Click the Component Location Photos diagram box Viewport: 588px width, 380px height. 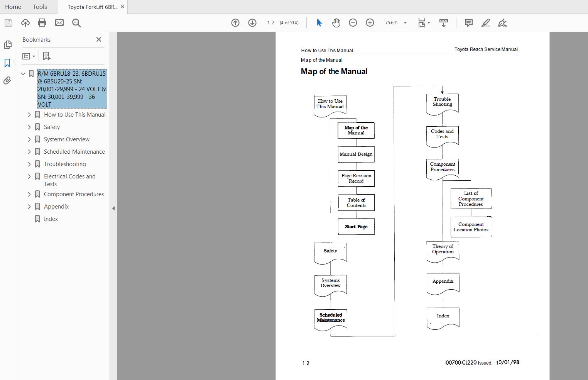pos(471,227)
